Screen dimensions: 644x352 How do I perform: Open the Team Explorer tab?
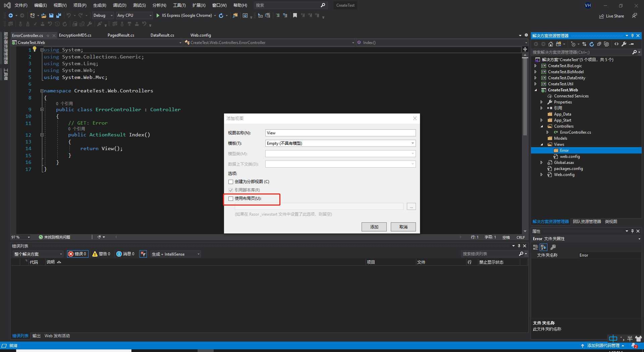coord(587,222)
